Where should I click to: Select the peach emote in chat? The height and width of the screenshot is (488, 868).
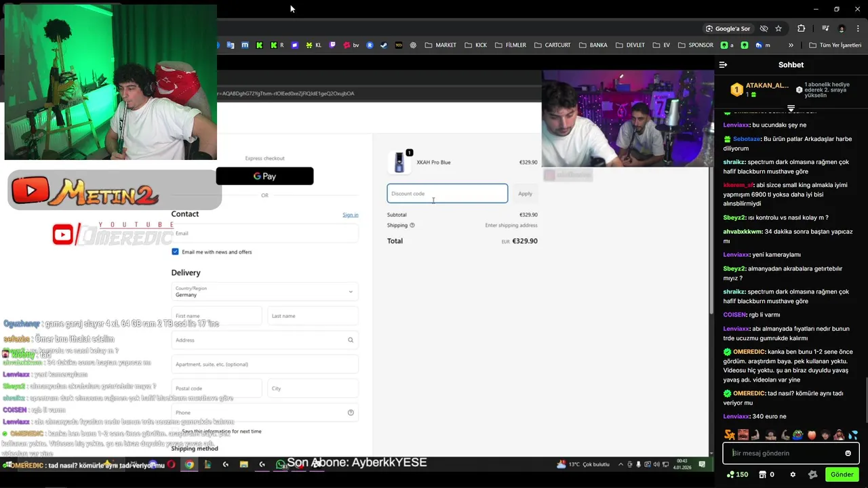812,435
